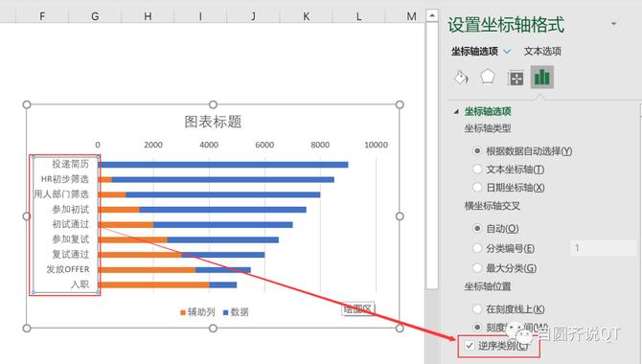Click the 分类编号 number input field
This screenshot has width=642, height=364.
603,248
